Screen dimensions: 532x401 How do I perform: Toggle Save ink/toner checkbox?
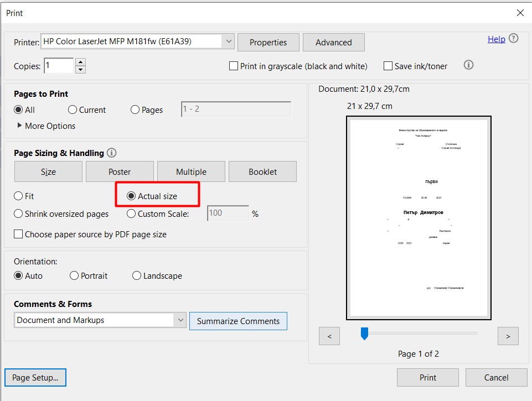pyautogui.click(x=388, y=66)
